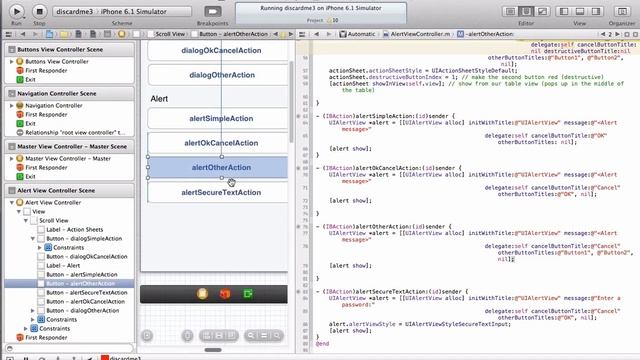
Task: Click the drag handle below the canvas
Action: point(213,350)
